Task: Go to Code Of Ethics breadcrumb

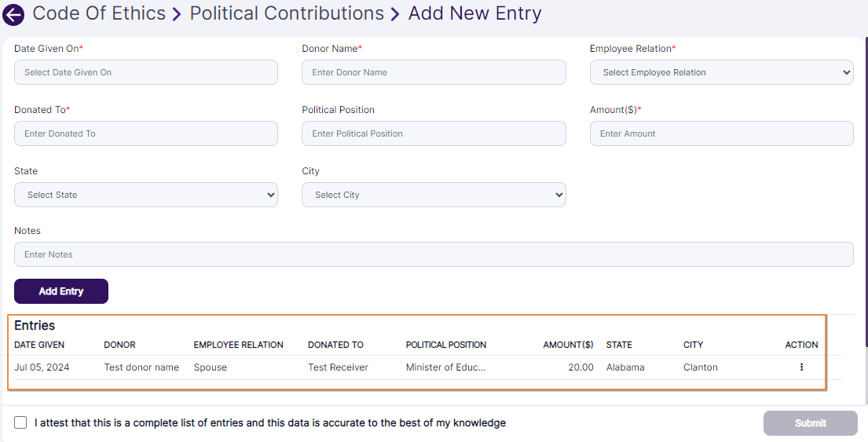Action: (99, 13)
